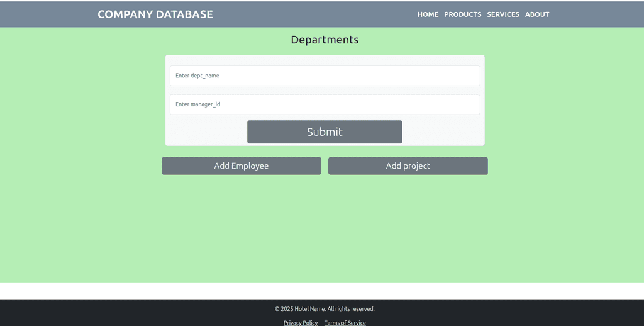Click the COMPANY DATABASE brand logo text
Screen dimensions: 644x326
(155, 14)
